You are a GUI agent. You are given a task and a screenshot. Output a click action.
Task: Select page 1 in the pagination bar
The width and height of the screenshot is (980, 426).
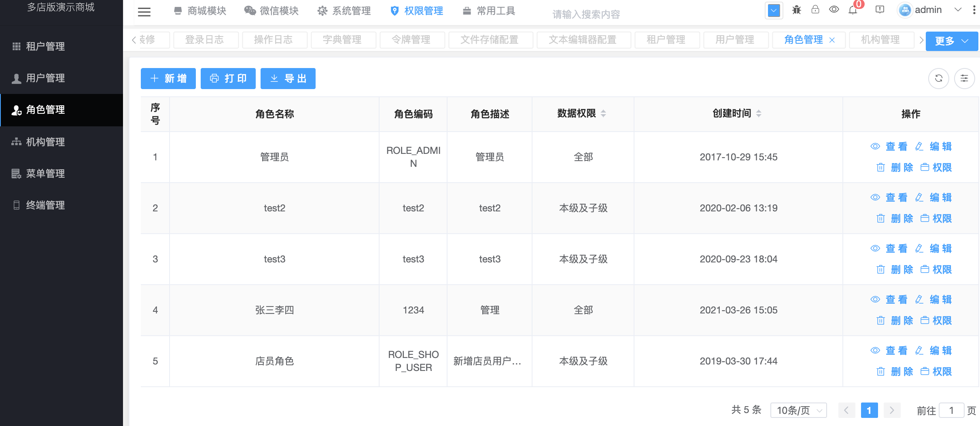tap(870, 410)
